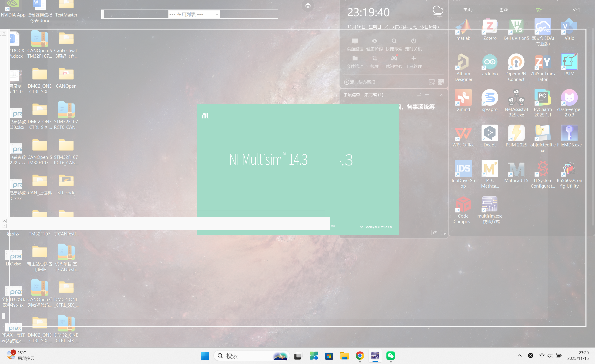Screen dimensions: 595x364
Task: Open the PSIM 2025 shortcut
Action: point(516,133)
